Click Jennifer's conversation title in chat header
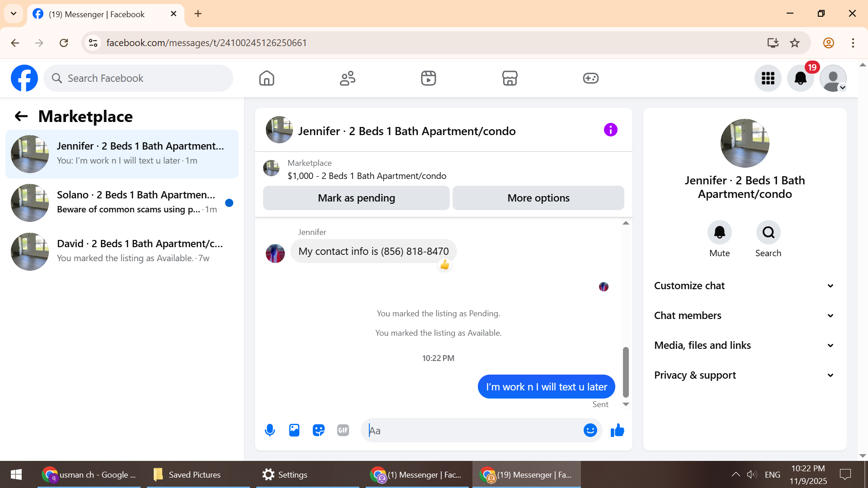The width and height of the screenshot is (868, 488). point(407,131)
